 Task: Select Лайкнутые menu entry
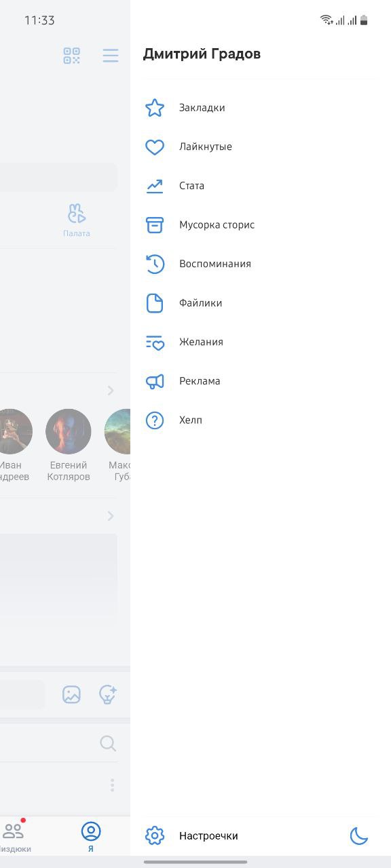(x=206, y=147)
